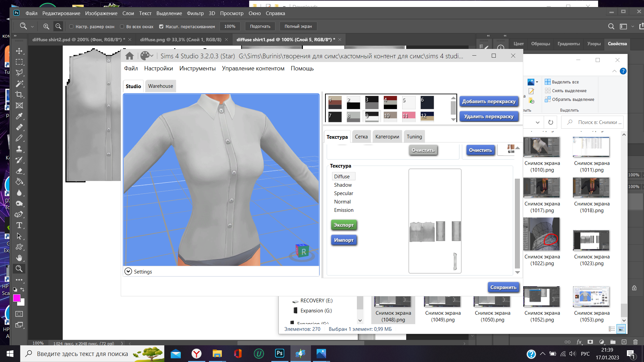Collapse the Explorer ribbon chevron
Screen dimensions: 644x362
coord(614,71)
